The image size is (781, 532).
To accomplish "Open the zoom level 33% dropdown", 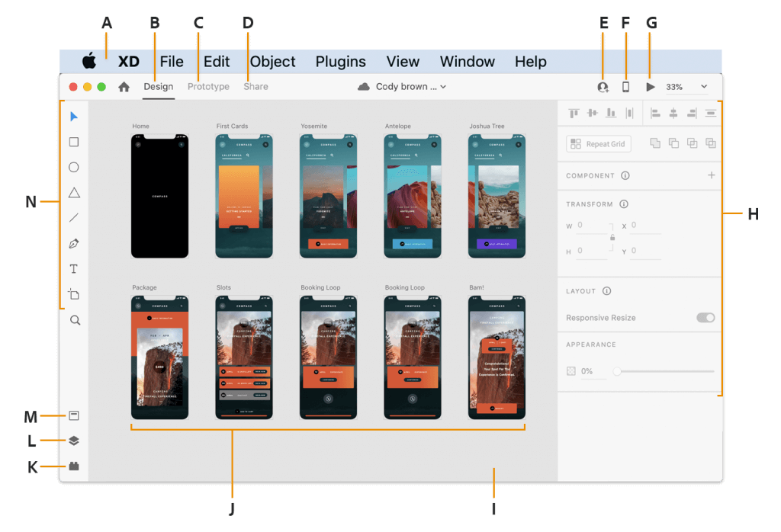I will click(687, 87).
